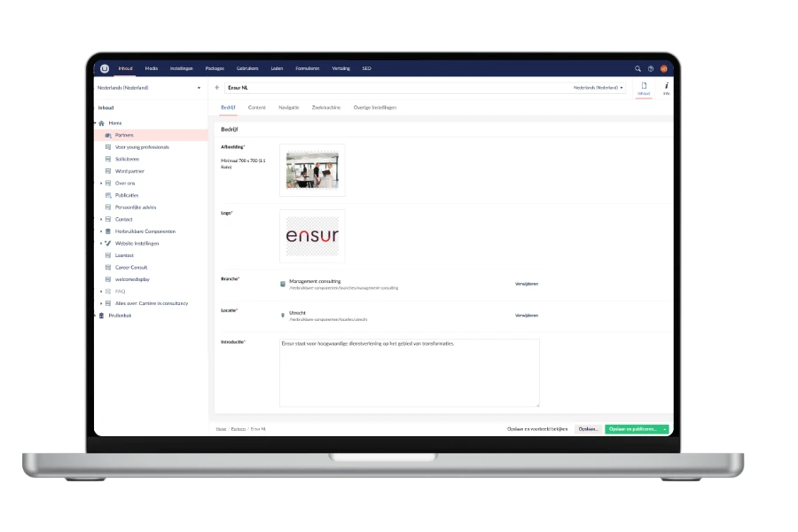Open the Info panel icon
Viewport: 798px width, 532px height.
[666, 87]
